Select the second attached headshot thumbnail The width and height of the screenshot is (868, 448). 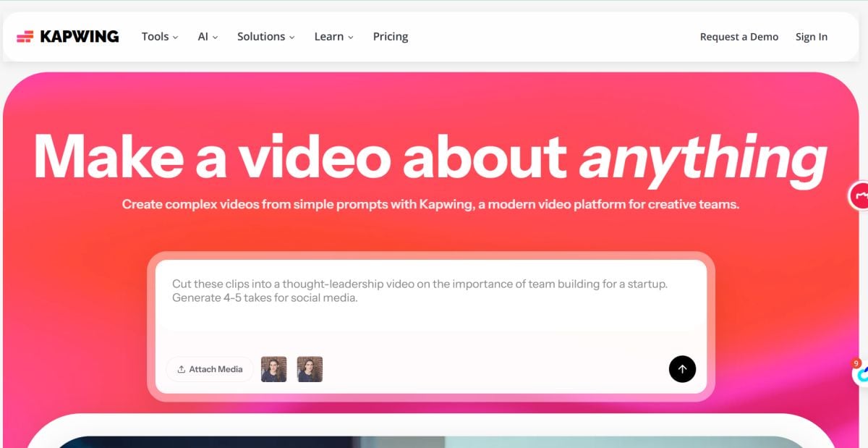tap(310, 369)
